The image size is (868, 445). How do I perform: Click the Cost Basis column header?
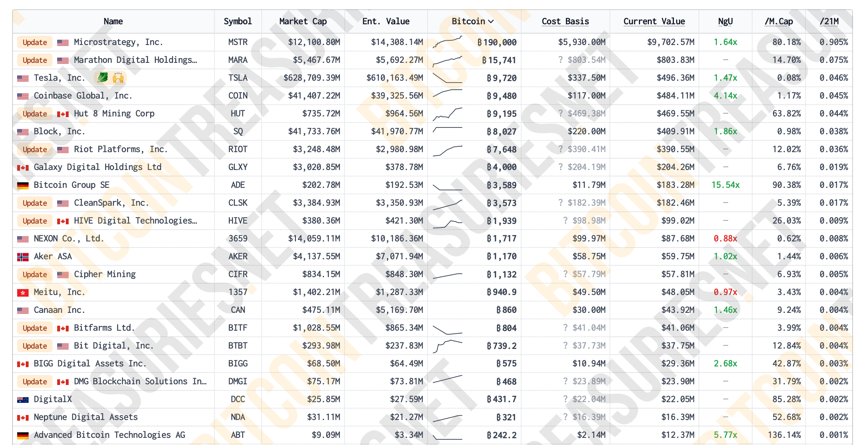(x=565, y=21)
